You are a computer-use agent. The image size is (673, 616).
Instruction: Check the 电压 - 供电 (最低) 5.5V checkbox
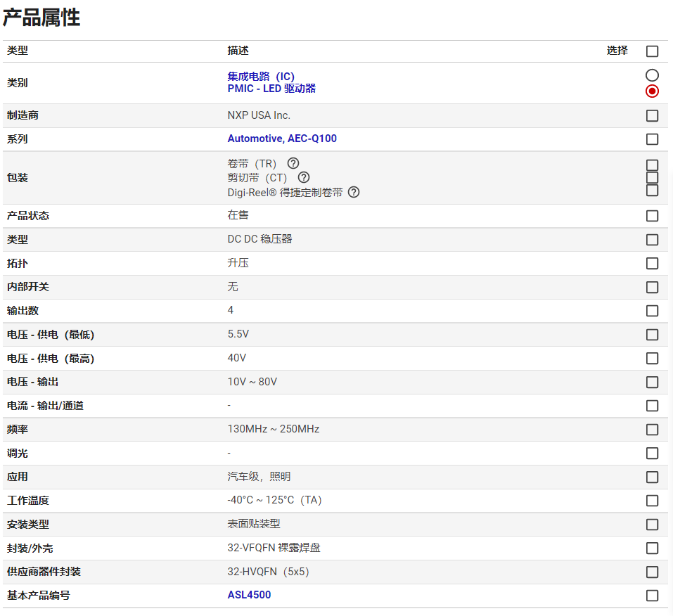coord(652,335)
